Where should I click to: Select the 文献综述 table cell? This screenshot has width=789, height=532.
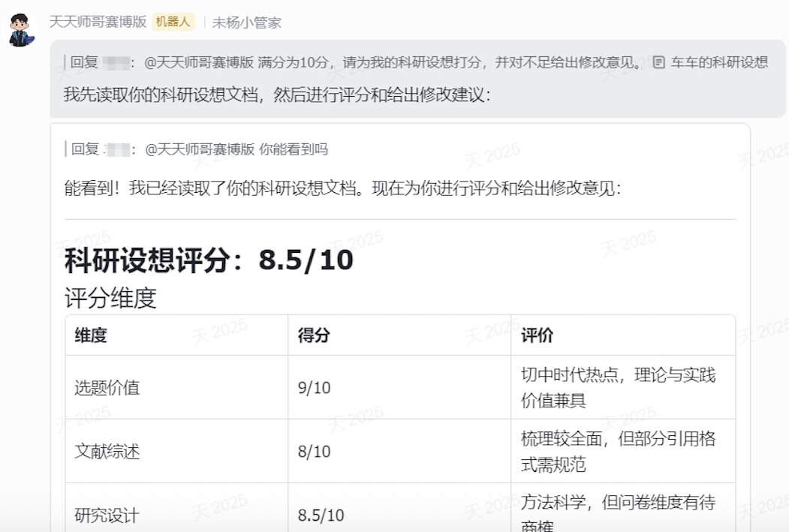[x=107, y=452]
